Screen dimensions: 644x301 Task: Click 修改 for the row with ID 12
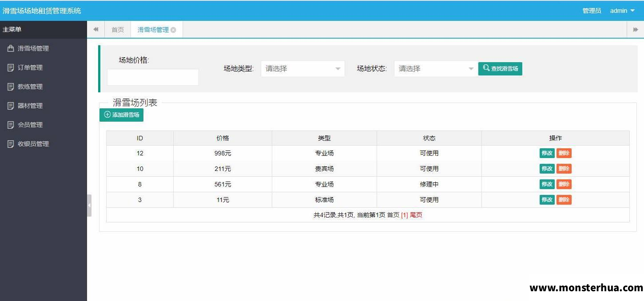coord(547,153)
